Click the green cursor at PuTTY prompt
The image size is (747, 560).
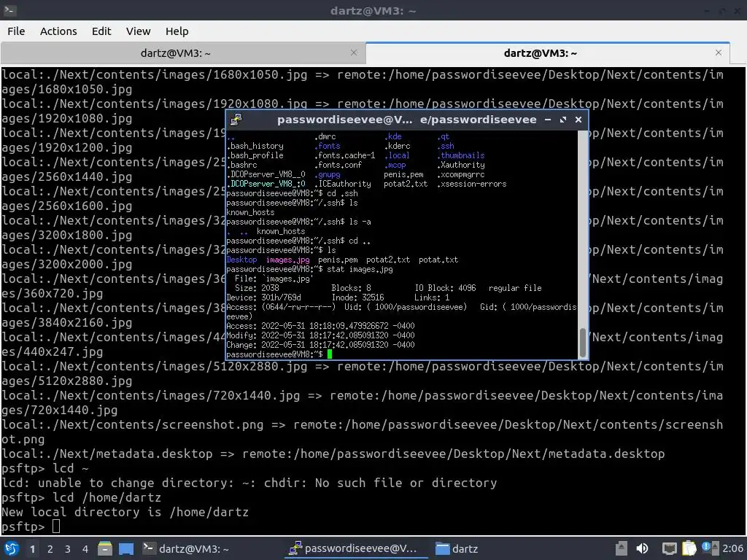tap(329, 354)
